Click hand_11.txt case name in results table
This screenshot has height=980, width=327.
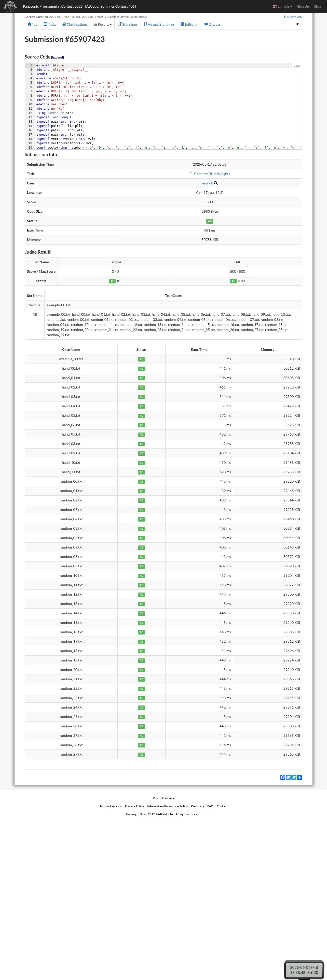click(71, 472)
